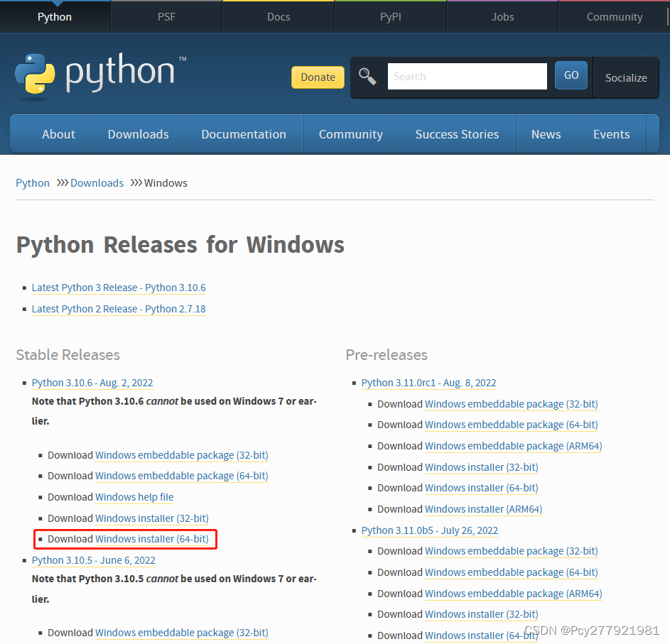Open the News navigation item
Screen dimensions: 670x644
pyautogui.click(x=546, y=134)
